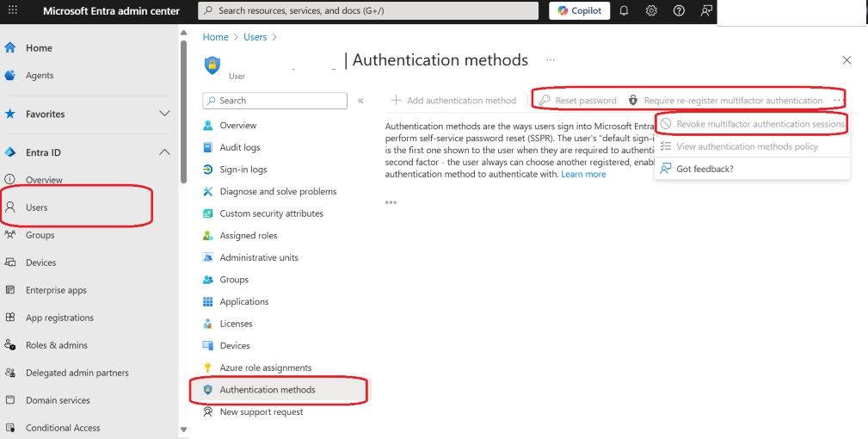Viewport: 868px width, 439px height.
Task: Open App registrations in sidebar
Action: tap(59, 318)
